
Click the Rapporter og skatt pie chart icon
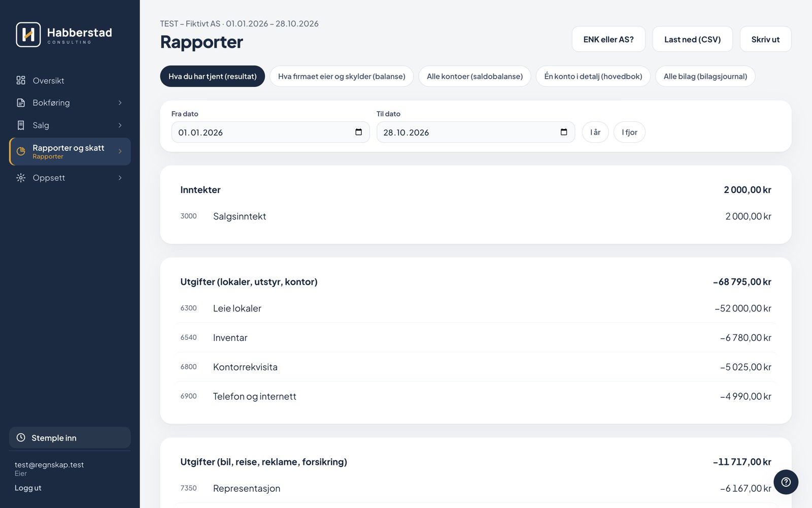pos(21,151)
